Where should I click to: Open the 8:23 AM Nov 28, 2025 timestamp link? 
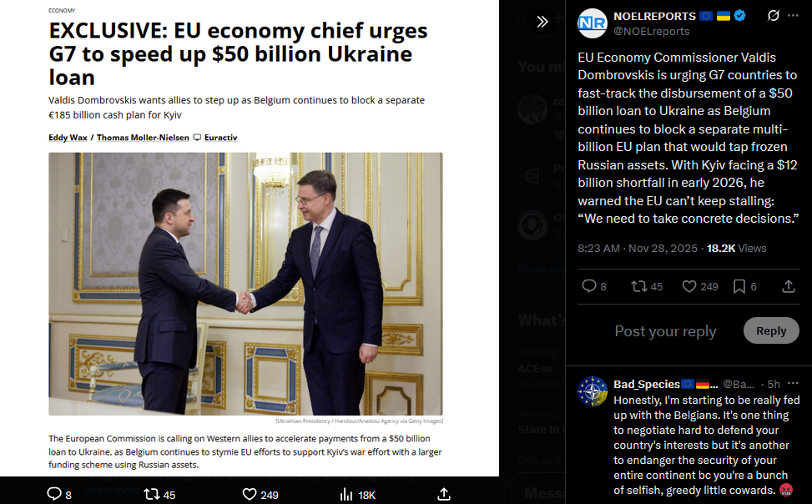click(x=638, y=248)
